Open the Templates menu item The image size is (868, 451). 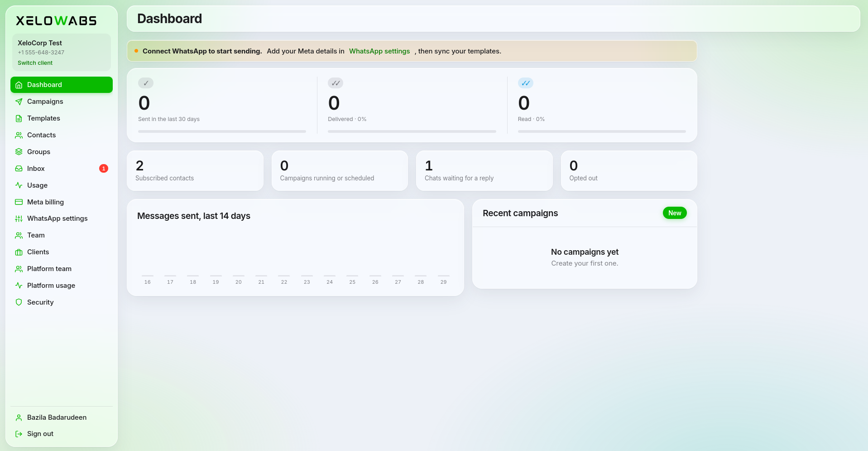point(62,118)
